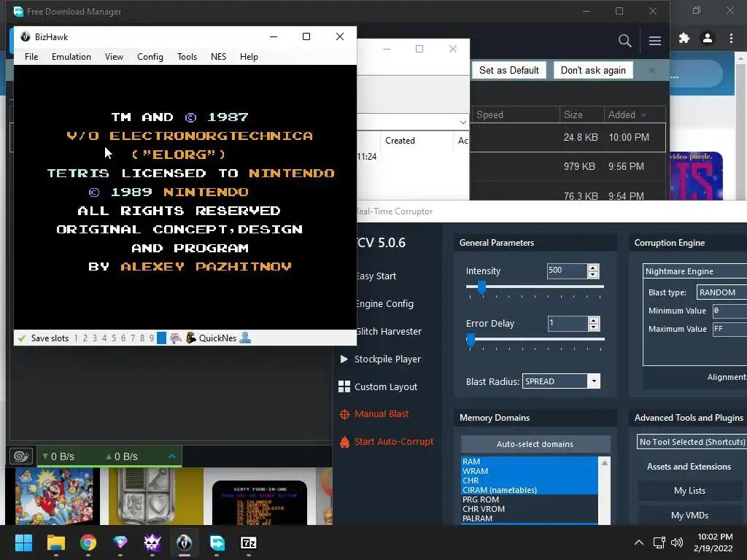Click the BizHawk logo in title bar
Viewport: 747px width, 560px height.
[x=26, y=36]
